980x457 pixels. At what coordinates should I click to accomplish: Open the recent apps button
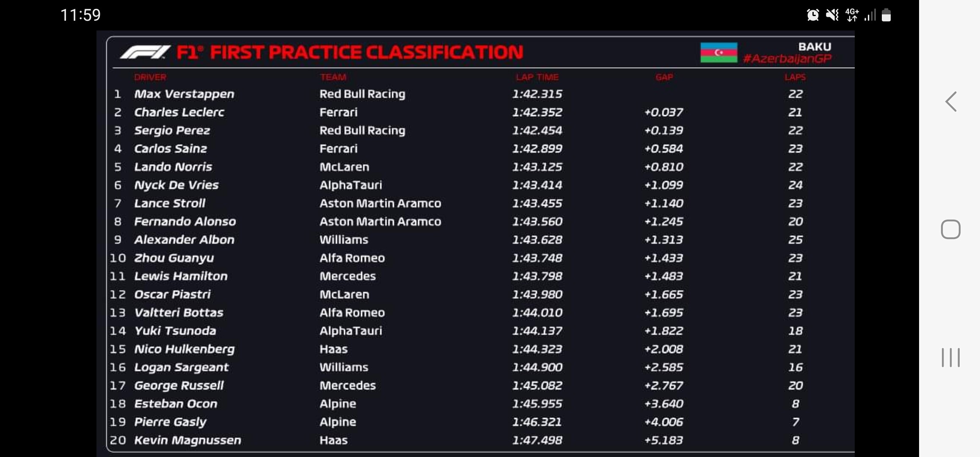(x=950, y=358)
